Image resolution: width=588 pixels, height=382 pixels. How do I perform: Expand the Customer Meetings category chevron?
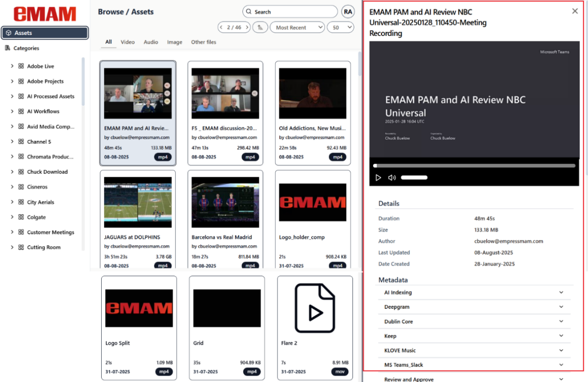click(x=12, y=232)
